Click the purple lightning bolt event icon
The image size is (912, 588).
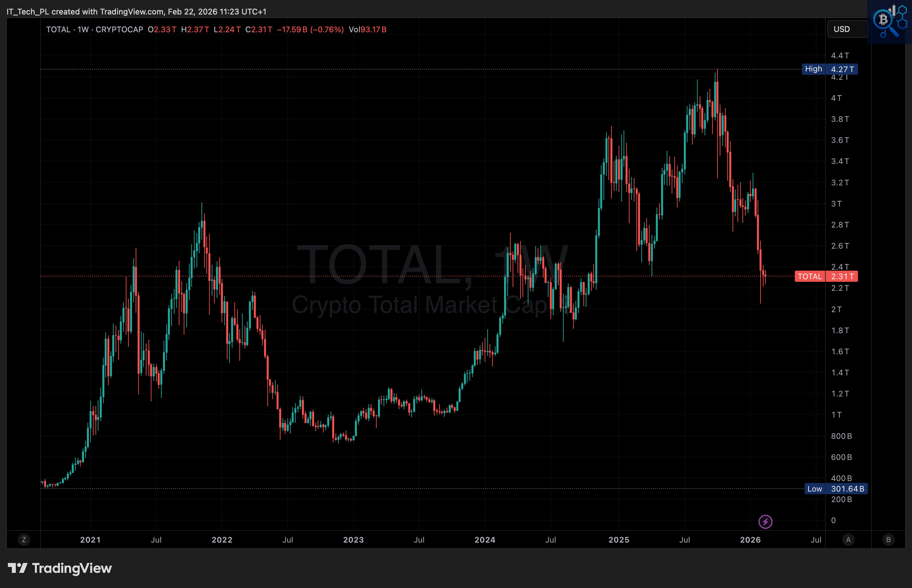[765, 521]
